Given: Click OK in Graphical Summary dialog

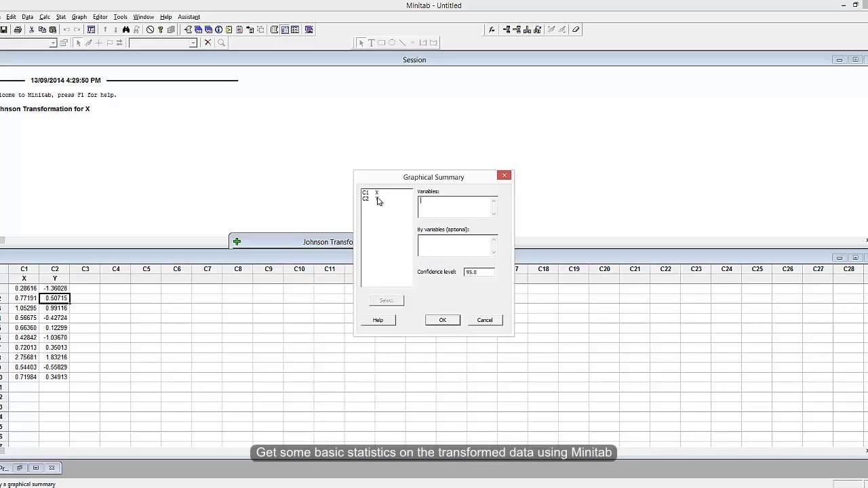Looking at the screenshot, I should (x=442, y=320).
